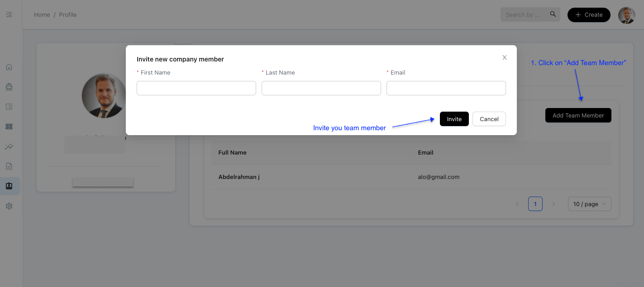The width and height of the screenshot is (644, 287).
Task: Open the ship icon in the sidebar
Action: point(9,87)
